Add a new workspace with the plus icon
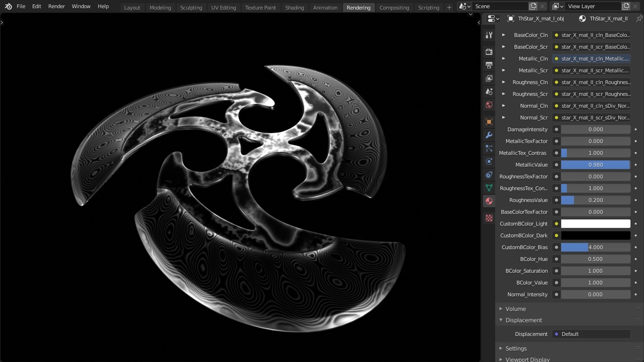The width and height of the screenshot is (644, 362). 449,7
